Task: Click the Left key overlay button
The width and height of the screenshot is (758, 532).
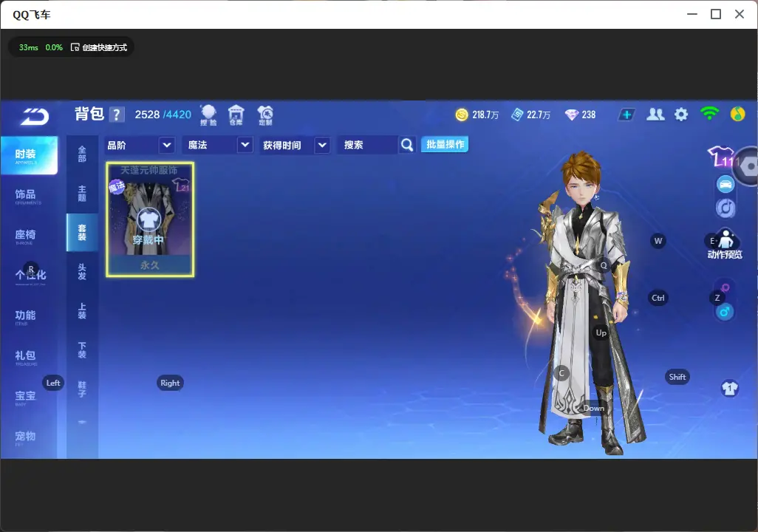Action: [x=53, y=383]
